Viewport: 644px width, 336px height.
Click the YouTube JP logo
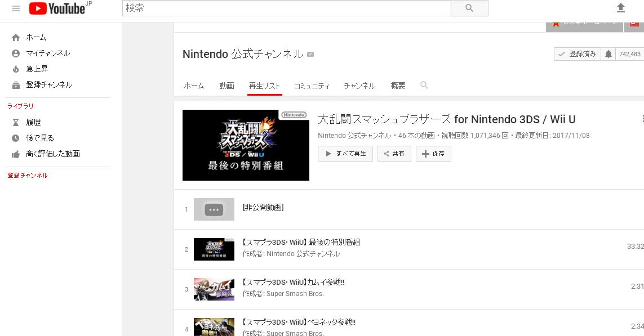(60, 8)
